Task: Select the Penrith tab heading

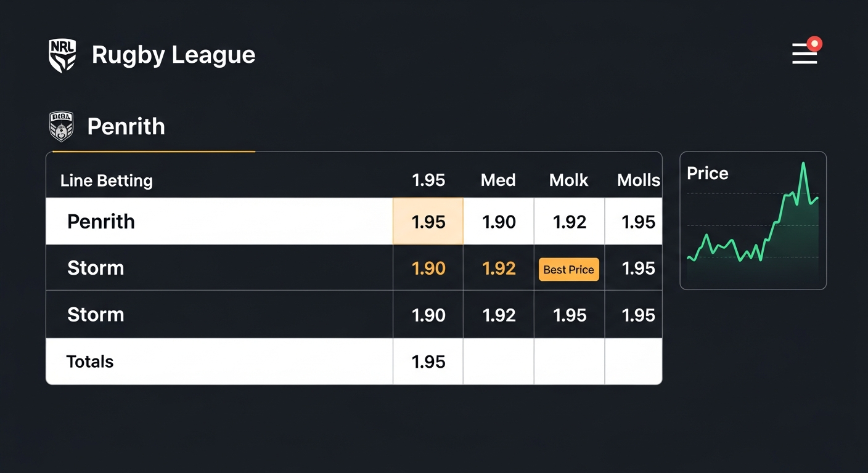Action: [126, 127]
